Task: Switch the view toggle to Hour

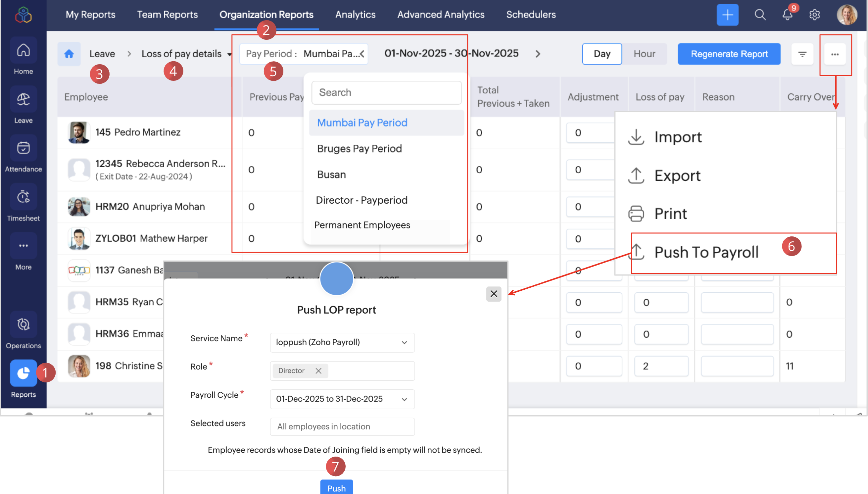Action: click(x=644, y=54)
